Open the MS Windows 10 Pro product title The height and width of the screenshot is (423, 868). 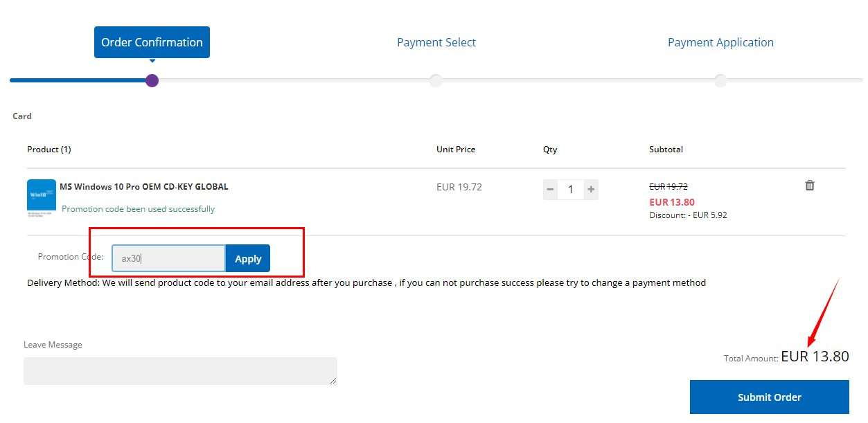143,186
